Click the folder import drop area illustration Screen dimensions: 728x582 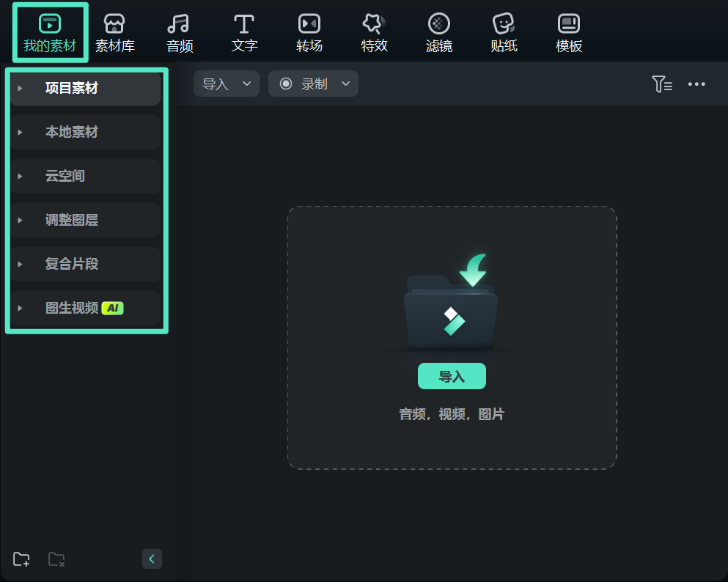click(x=451, y=304)
